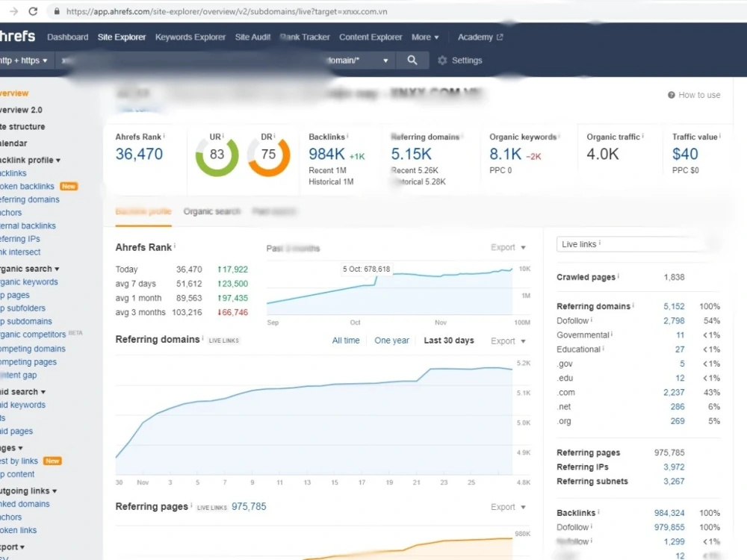Click the DR 75 donut chart
Screen dimensions: 747x560
269,155
